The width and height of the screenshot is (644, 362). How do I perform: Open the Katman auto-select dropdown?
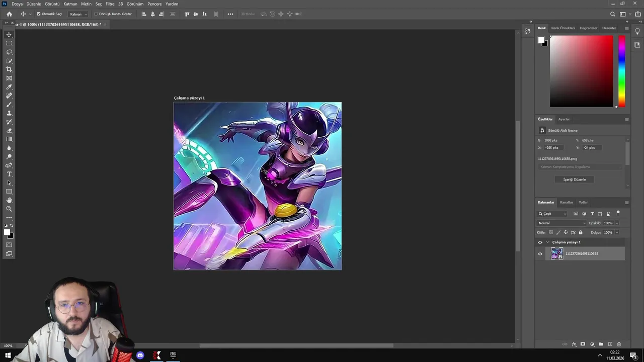[78, 14]
